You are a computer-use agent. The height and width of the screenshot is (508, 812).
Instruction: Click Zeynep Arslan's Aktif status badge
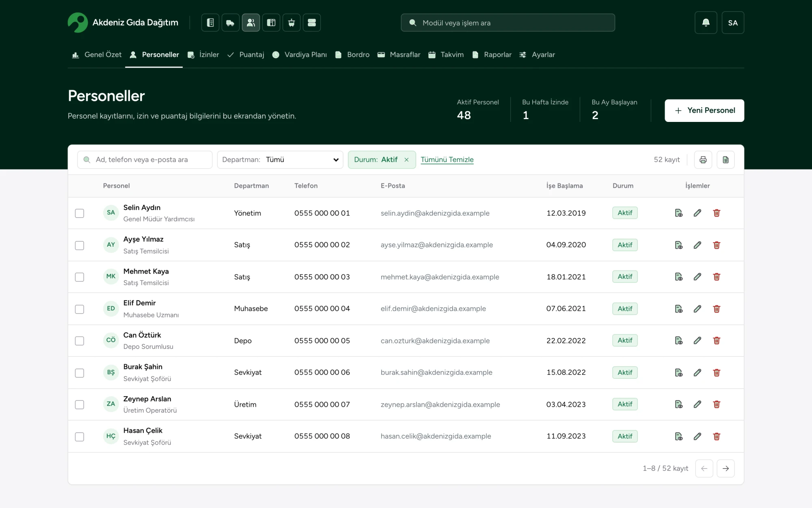pyautogui.click(x=625, y=404)
